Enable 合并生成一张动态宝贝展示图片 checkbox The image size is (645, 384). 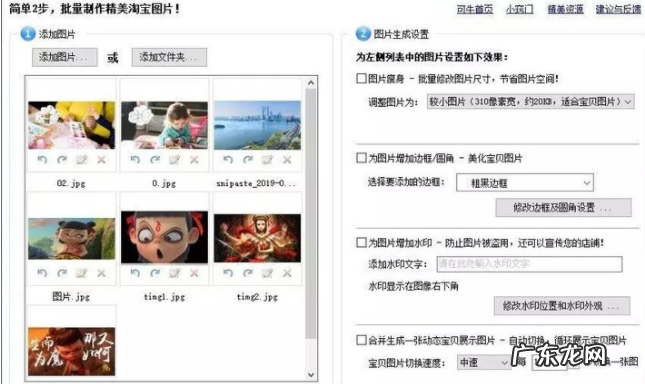pyautogui.click(x=361, y=340)
